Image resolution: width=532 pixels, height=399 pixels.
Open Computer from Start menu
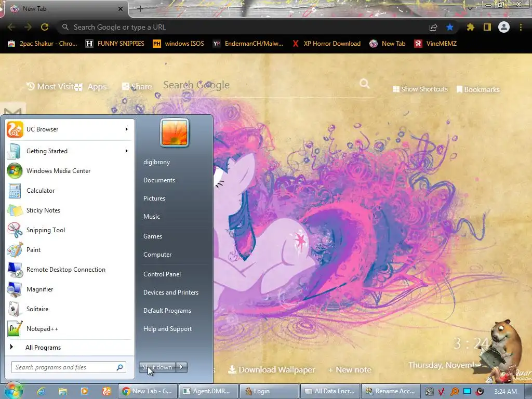(x=157, y=255)
